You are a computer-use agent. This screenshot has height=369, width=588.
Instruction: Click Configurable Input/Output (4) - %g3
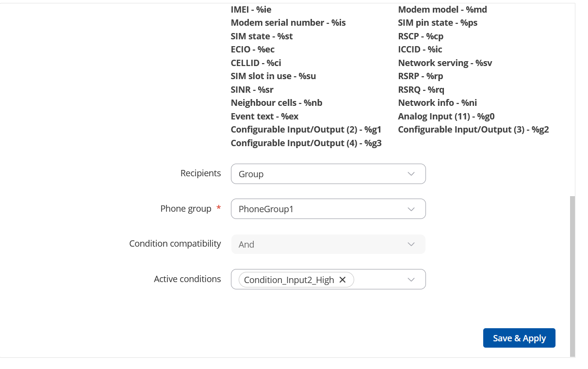tap(306, 143)
